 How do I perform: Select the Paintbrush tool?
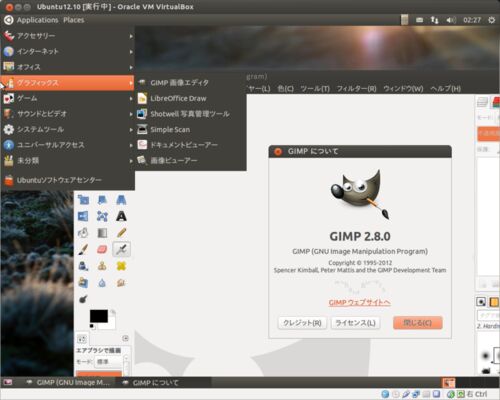(x=83, y=249)
